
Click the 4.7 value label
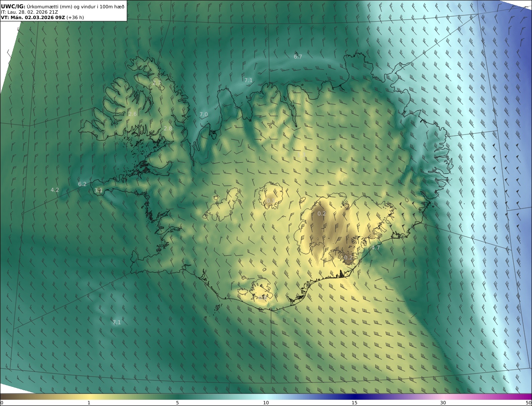pyautogui.click(x=376, y=248)
